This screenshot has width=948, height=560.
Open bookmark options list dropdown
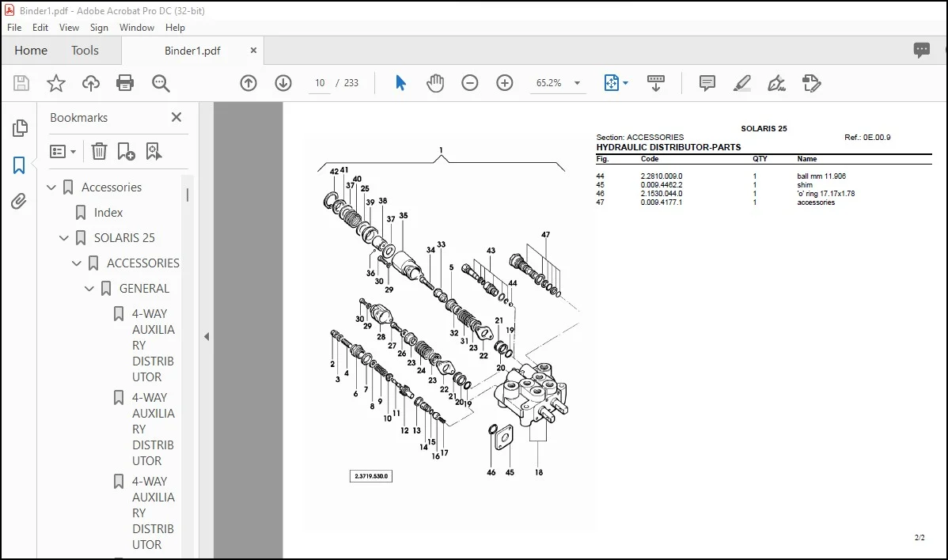click(x=63, y=151)
